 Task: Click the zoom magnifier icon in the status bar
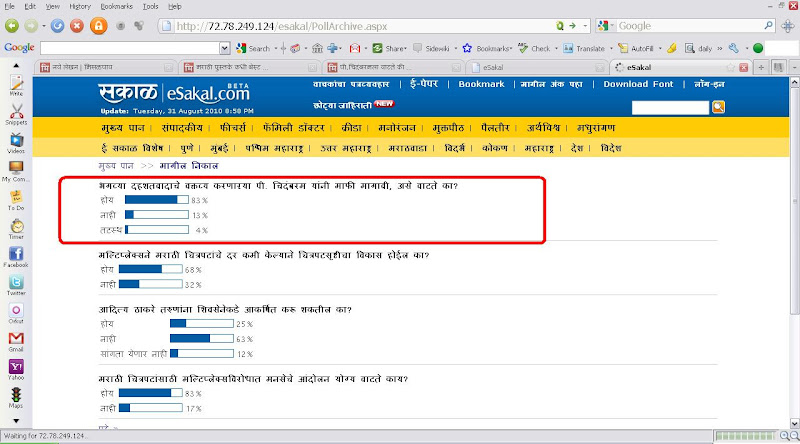click(786, 436)
